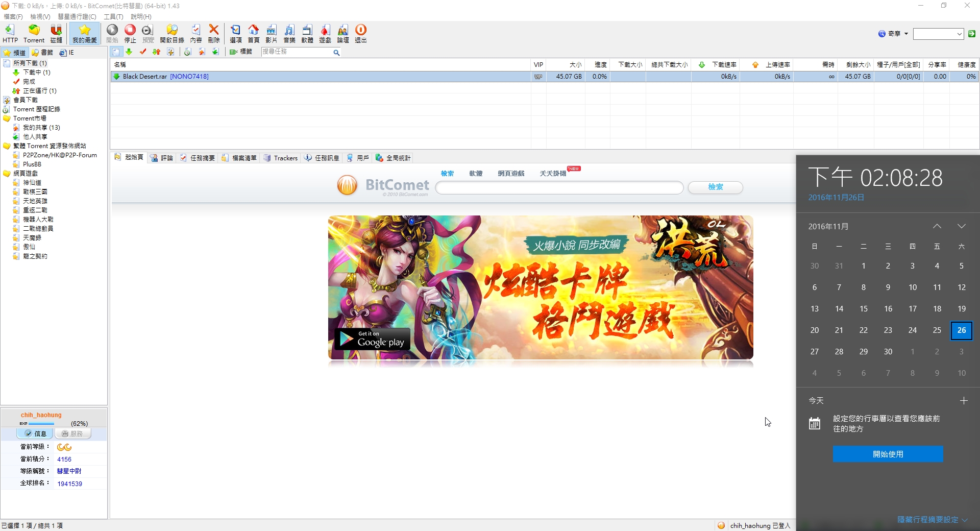Expand 繁體 Torrent 資源發佈網站 folder

pos(49,146)
